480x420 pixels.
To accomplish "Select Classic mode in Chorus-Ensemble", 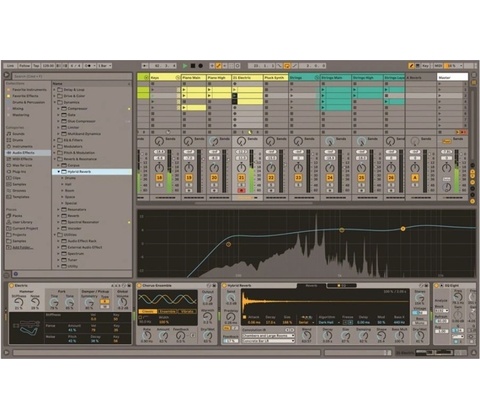I will (x=148, y=311).
